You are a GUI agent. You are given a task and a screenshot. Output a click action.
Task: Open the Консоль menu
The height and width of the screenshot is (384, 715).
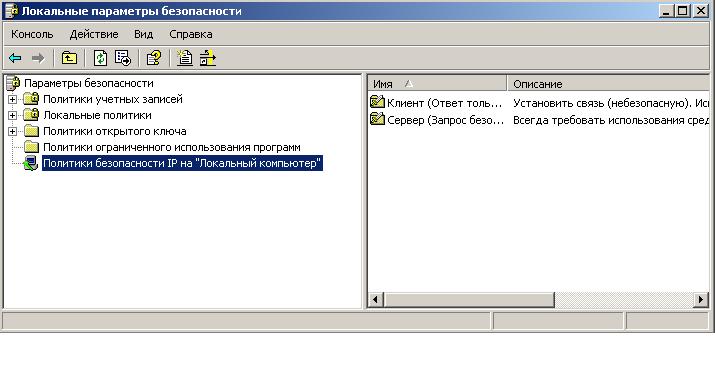tap(32, 34)
